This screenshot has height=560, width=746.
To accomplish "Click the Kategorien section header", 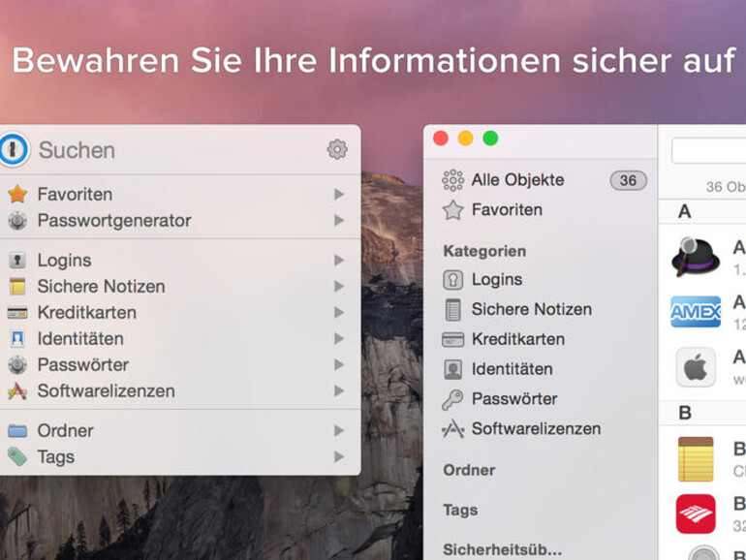I will click(484, 251).
